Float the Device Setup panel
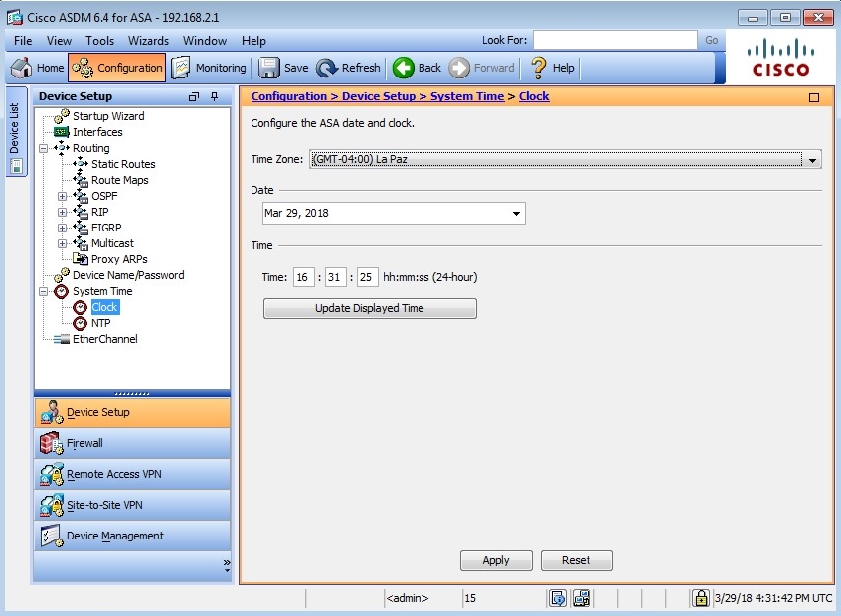The height and width of the screenshot is (616, 841). [x=194, y=96]
